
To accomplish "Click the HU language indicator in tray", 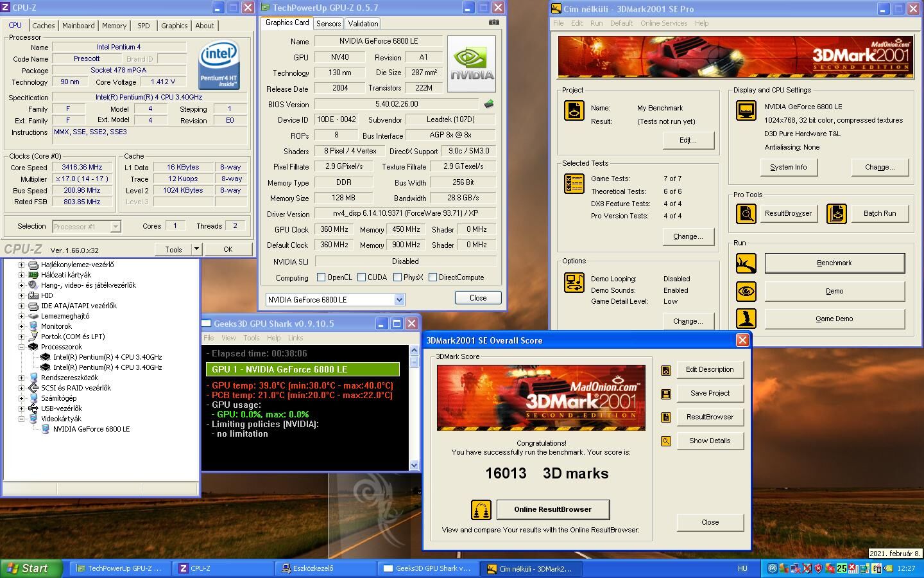I will [x=742, y=568].
